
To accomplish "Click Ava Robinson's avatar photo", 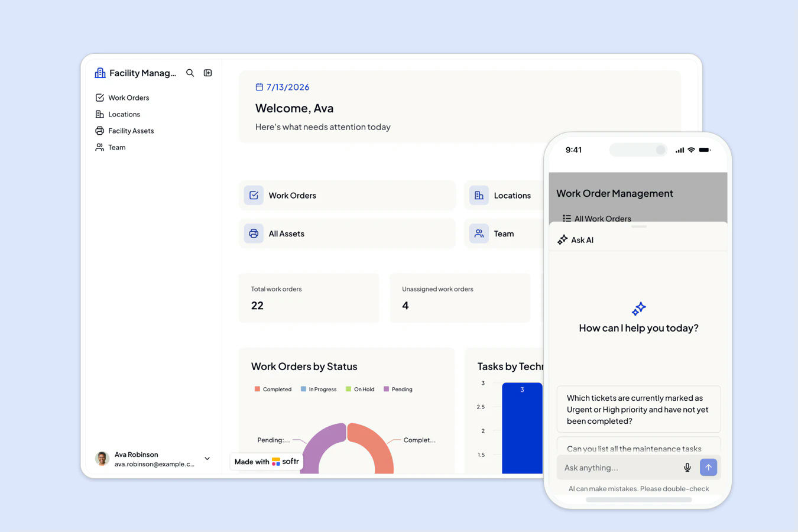I will click(x=102, y=459).
